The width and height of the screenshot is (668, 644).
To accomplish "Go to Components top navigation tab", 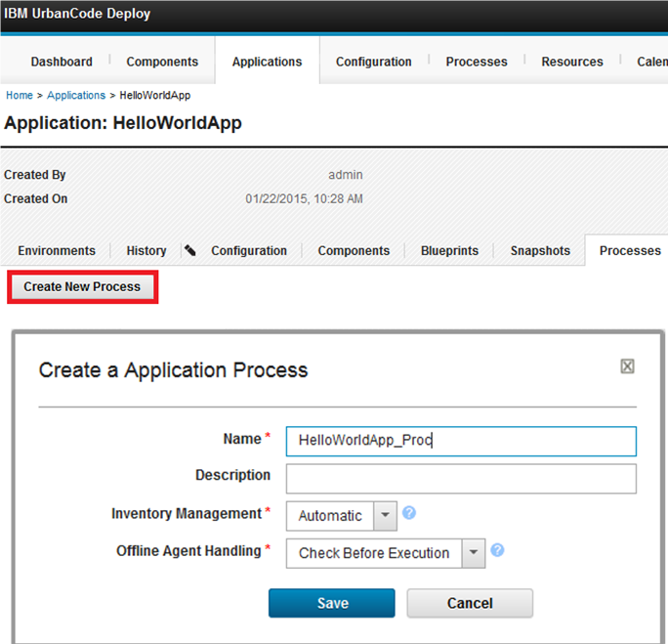I will tap(162, 62).
